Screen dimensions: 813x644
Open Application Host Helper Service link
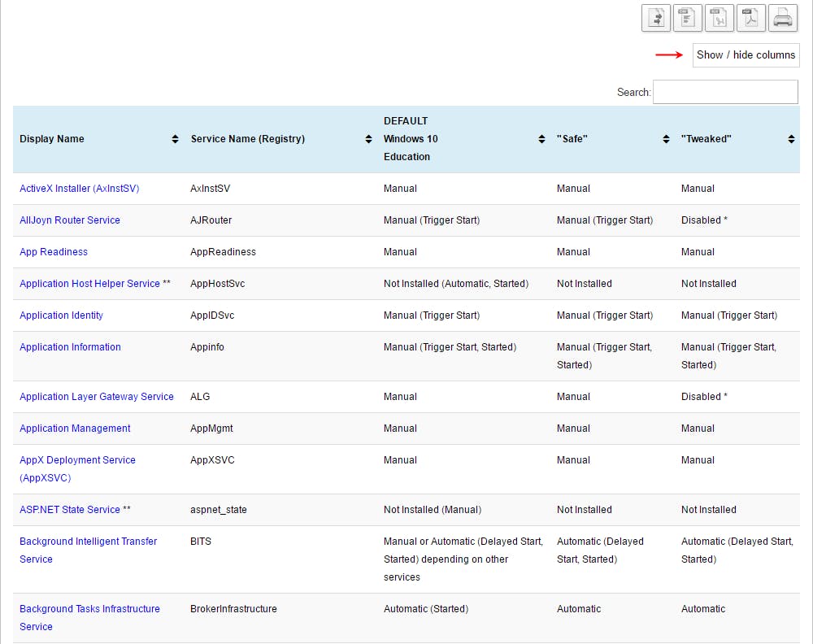click(89, 284)
